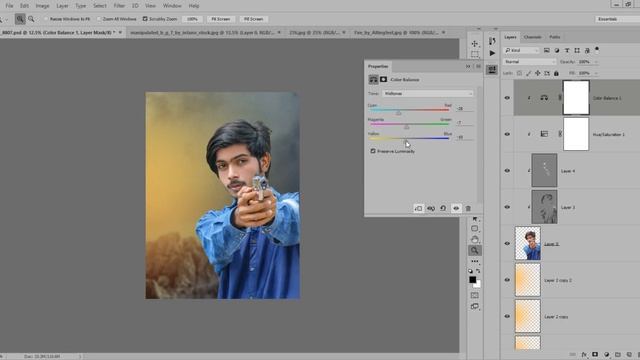Select the Zoom tool in toolbar
Screen dimensions: 640x360
click(x=474, y=250)
